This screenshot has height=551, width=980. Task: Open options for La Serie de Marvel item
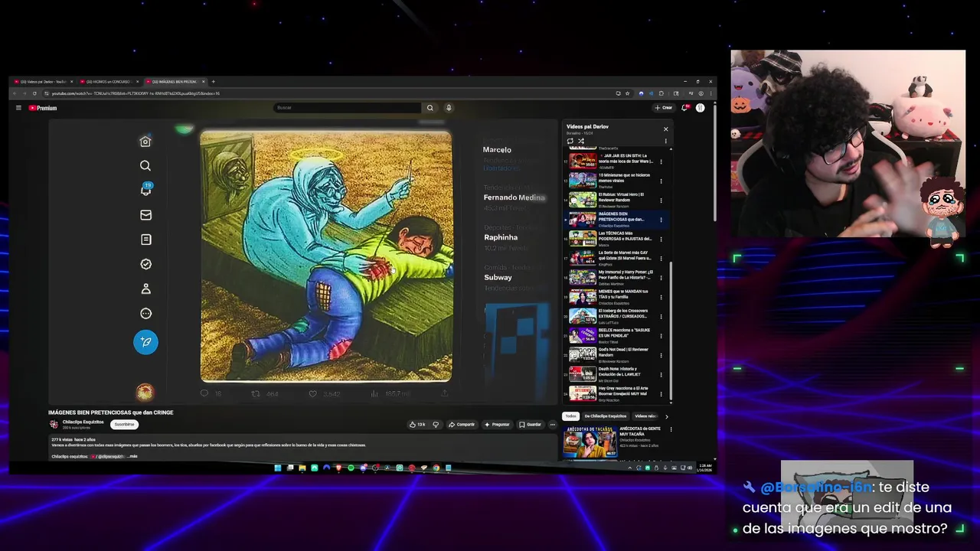[x=661, y=258]
